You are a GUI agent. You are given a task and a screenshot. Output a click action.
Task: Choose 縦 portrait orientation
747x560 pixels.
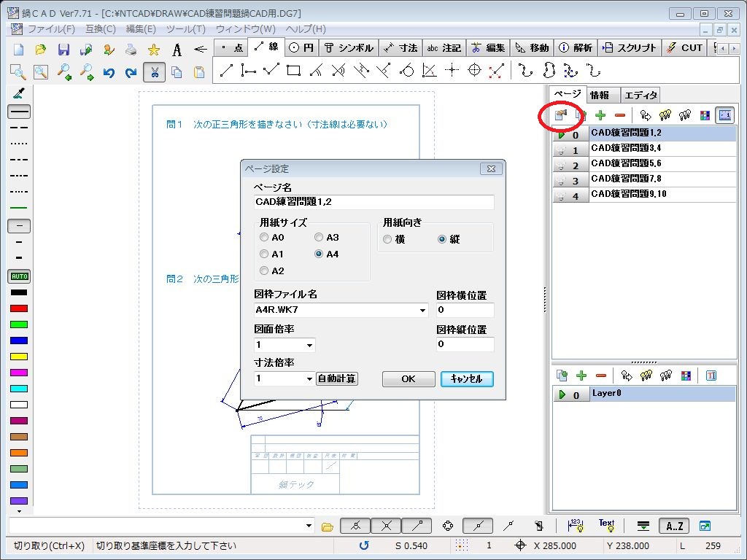[x=449, y=239]
